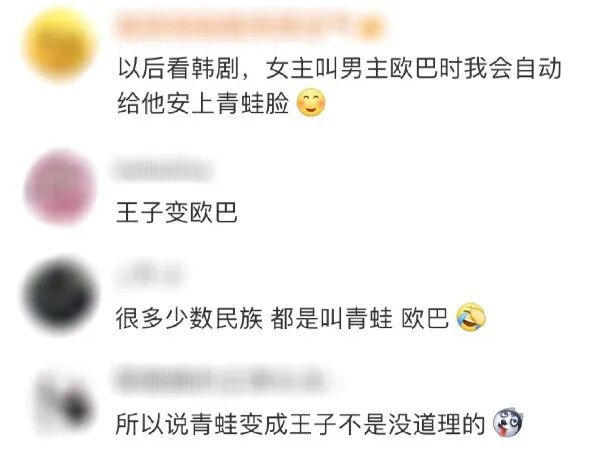The height and width of the screenshot is (455, 608).
Task: Open blurred username above "很多少数民族" comment
Action: tap(149, 273)
